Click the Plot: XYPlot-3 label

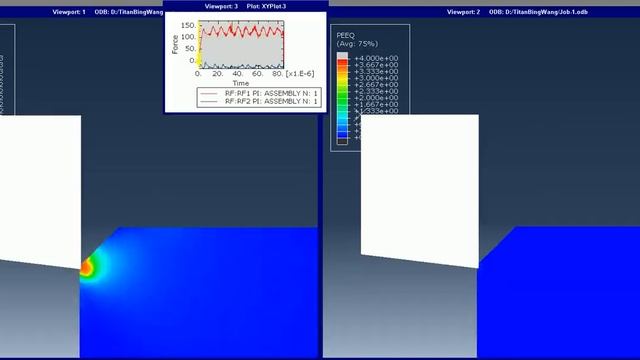266,6
